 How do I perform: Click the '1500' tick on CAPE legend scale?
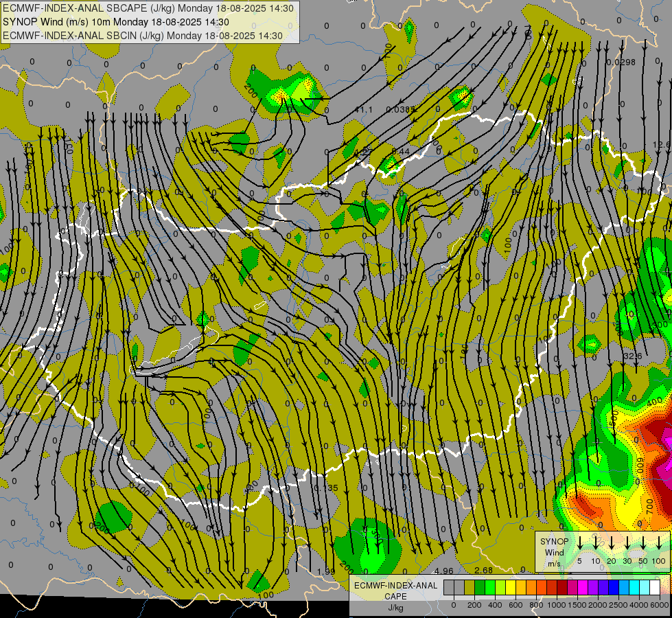tap(577, 605)
